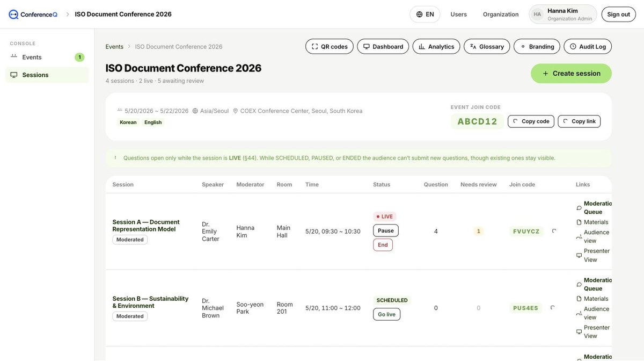Click the English language tag

click(x=153, y=122)
